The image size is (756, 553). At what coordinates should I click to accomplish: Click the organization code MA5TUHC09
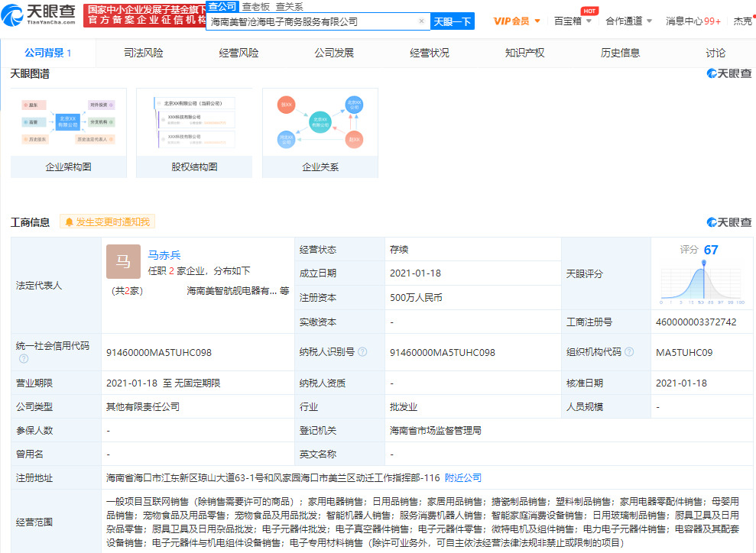pos(683,353)
